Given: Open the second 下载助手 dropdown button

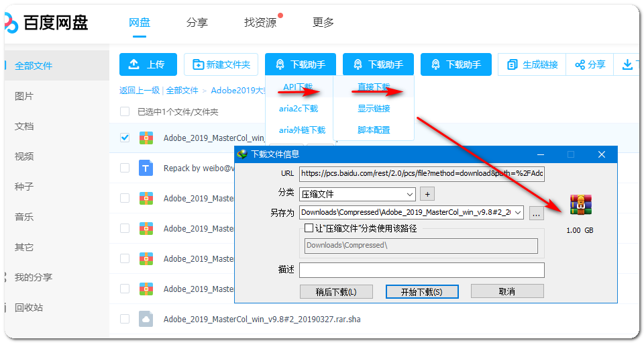Looking at the screenshot, I should [378, 64].
